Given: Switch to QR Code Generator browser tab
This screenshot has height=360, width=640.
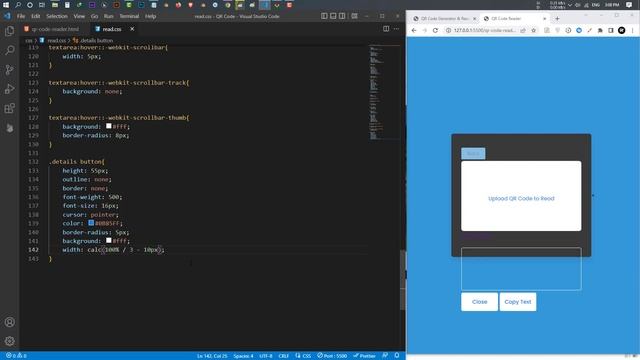Looking at the screenshot, I should (444, 19).
